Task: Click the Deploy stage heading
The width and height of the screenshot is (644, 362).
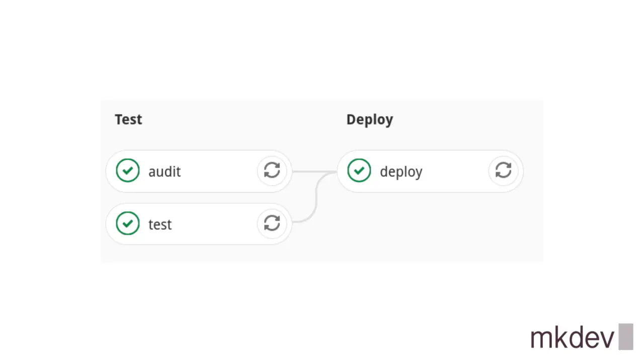Action: (x=370, y=120)
